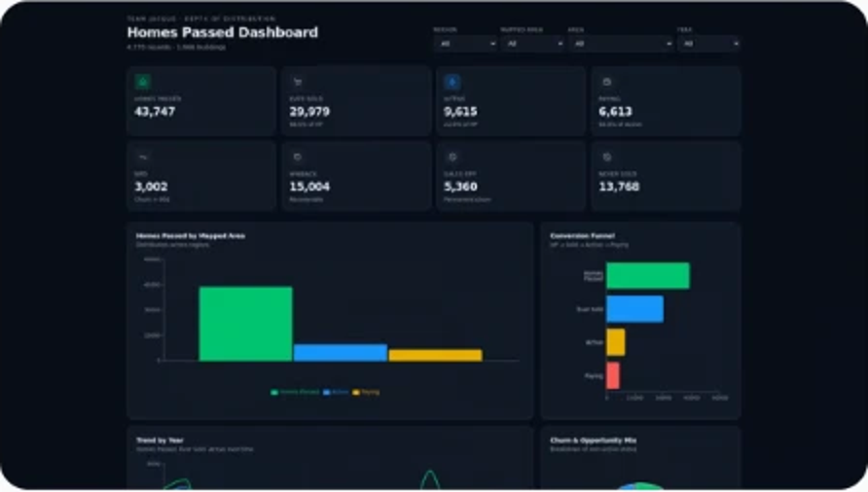This screenshot has width=868, height=492.
Task: Click the 5,360 value
Action: (460, 187)
